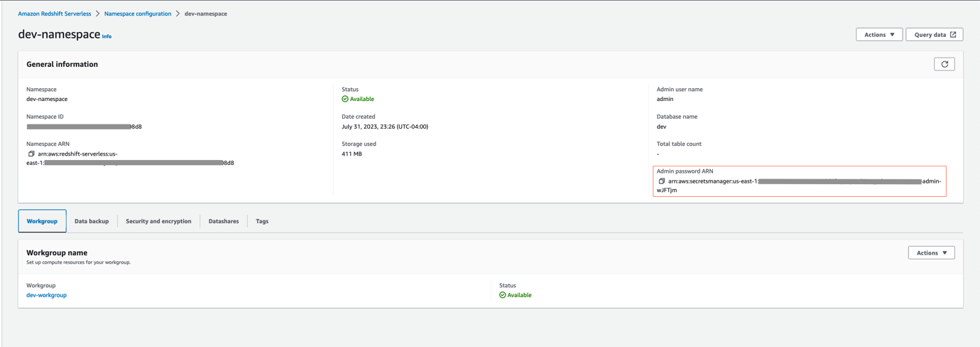
Task: Open the Info link beside dev-namespace title
Action: [x=107, y=36]
